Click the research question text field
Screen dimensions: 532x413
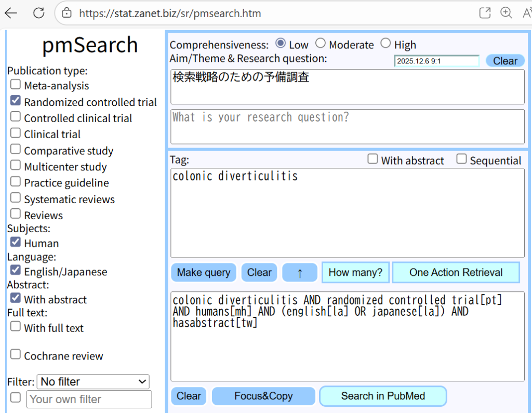[x=347, y=126]
